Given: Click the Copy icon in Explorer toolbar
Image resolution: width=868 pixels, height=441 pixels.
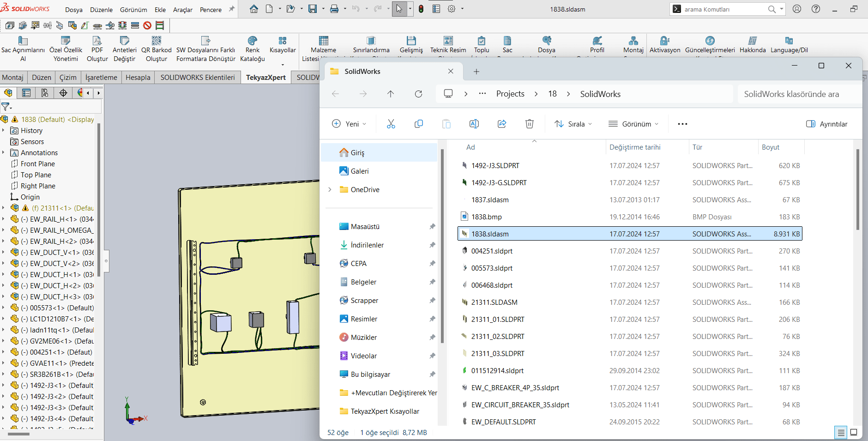Looking at the screenshot, I should [419, 124].
